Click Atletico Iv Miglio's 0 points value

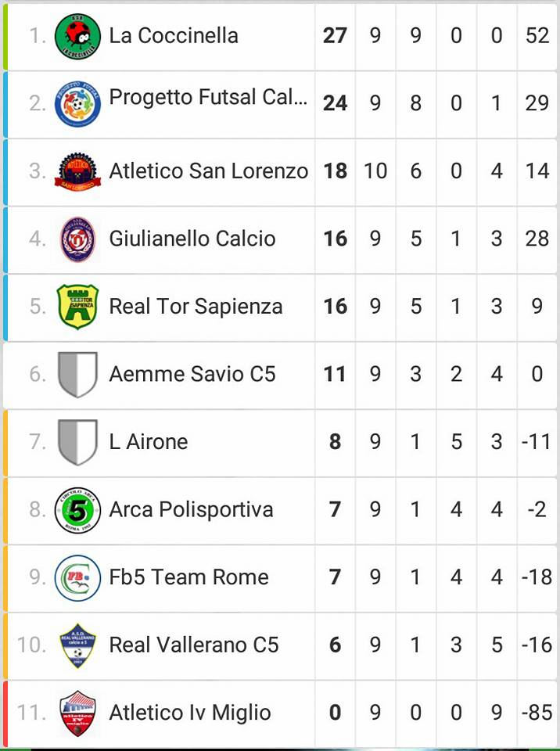pyautogui.click(x=335, y=713)
